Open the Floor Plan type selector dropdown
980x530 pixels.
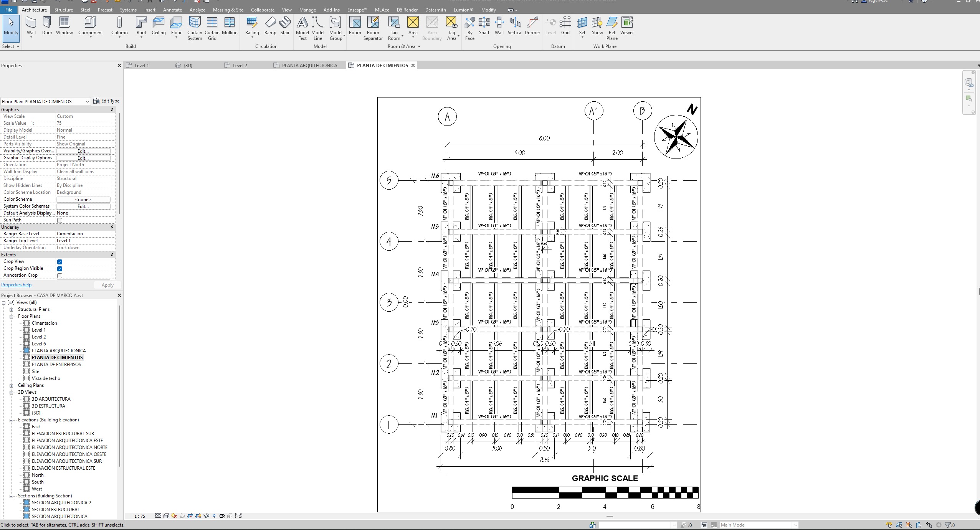(x=87, y=102)
